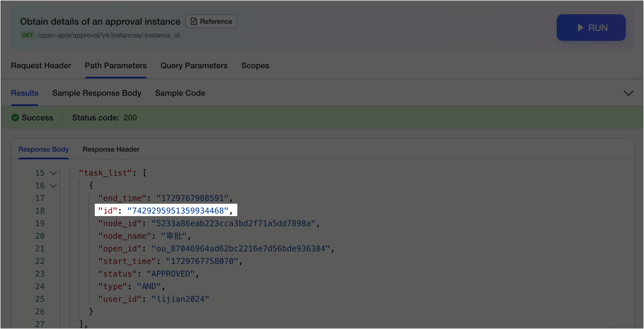Click the green Success checkmark icon

click(15, 117)
